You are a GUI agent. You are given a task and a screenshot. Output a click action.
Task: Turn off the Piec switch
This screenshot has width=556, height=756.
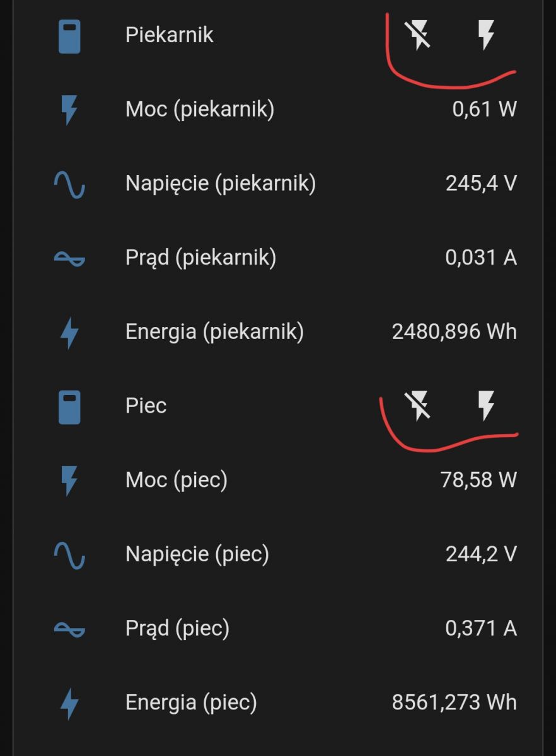419,405
